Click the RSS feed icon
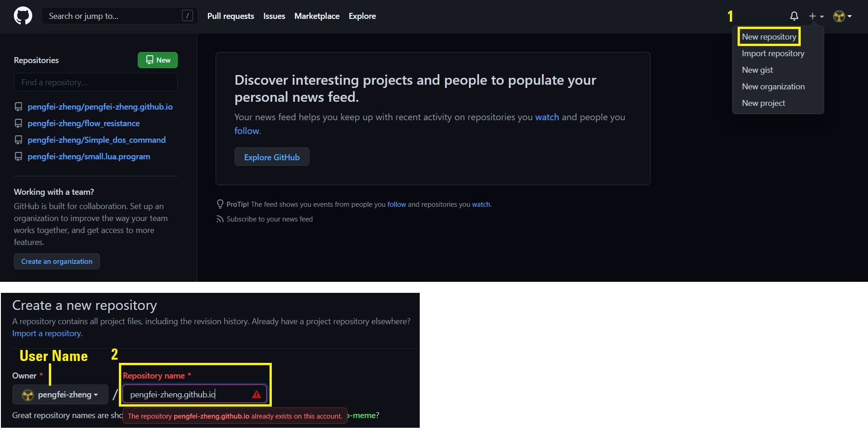Screen dimensions: 868x431 click(x=220, y=219)
